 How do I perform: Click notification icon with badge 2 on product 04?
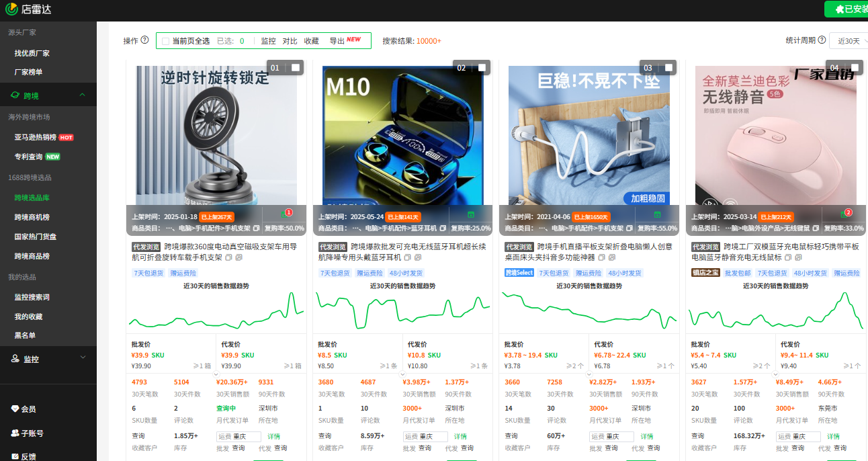tap(845, 214)
